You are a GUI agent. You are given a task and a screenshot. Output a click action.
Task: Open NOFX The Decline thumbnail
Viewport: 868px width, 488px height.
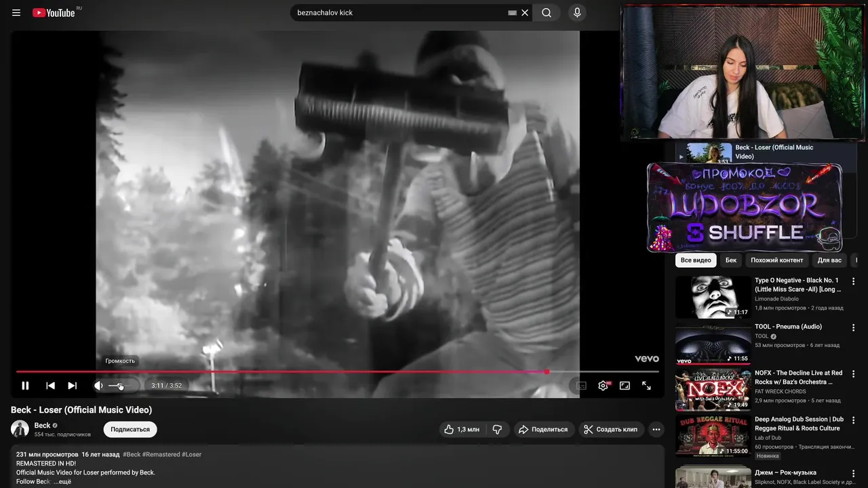[x=713, y=390]
